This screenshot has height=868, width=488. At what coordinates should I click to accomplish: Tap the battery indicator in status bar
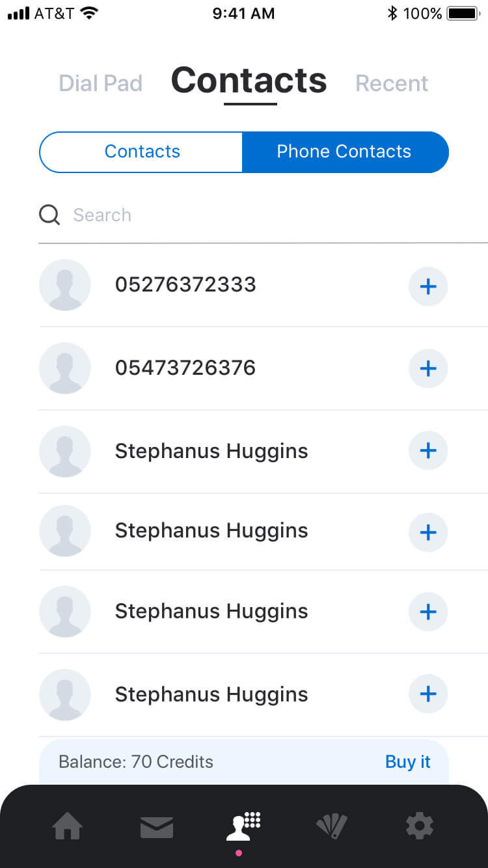[x=463, y=13]
